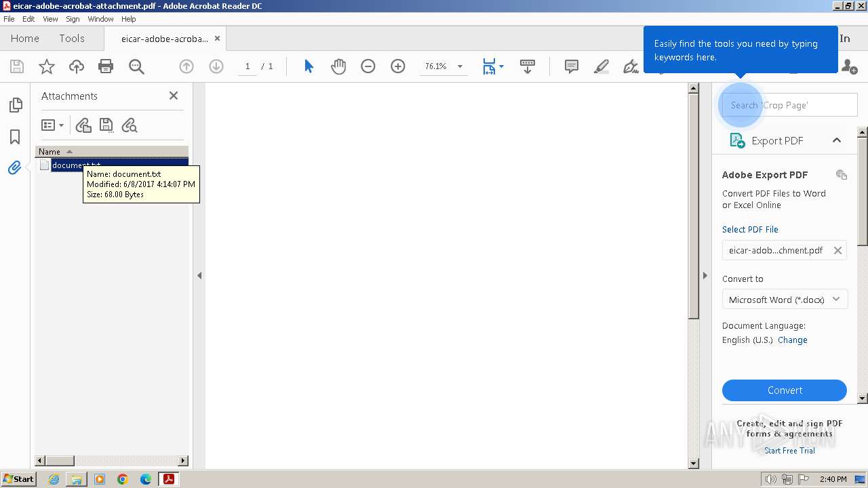Open the Find text magnifier icon
Screen dimensions: 868x488
(136, 66)
